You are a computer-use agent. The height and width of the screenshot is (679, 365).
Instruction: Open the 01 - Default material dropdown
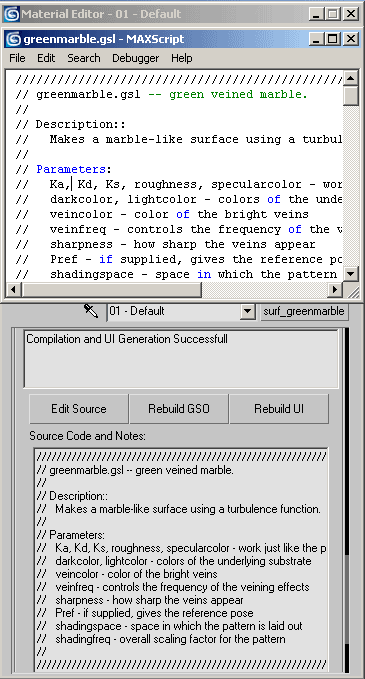[x=248, y=311]
